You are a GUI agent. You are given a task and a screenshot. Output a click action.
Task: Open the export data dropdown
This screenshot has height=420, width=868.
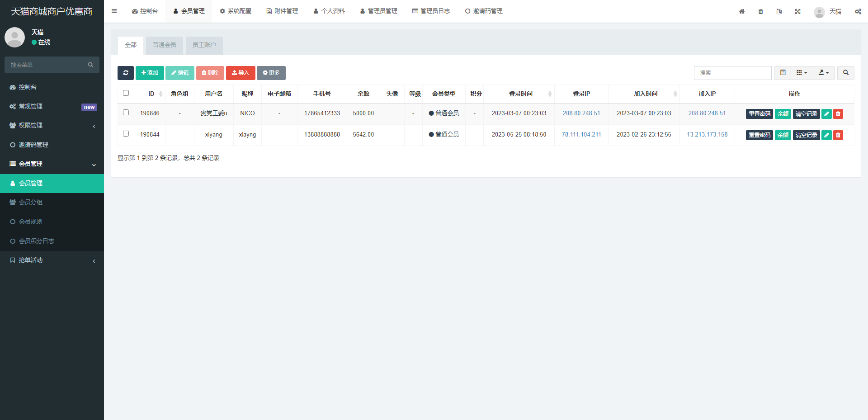click(x=824, y=73)
